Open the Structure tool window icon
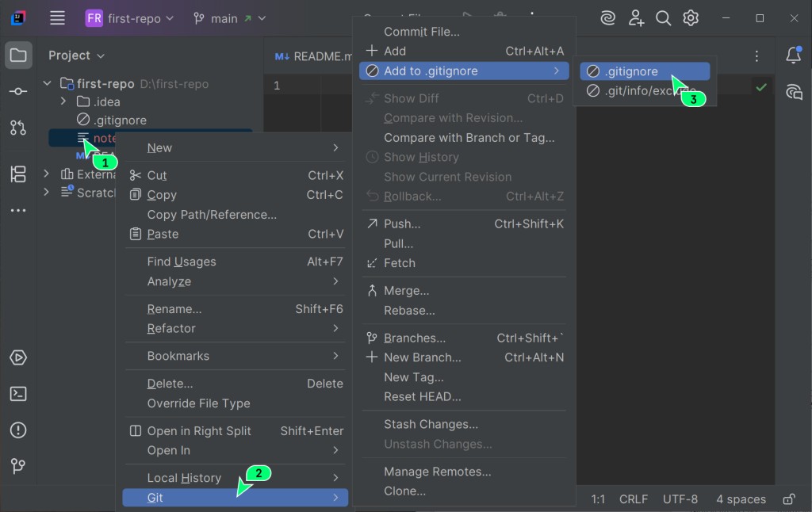Viewport: 812px width, 512px height. [x=18, y=174]
